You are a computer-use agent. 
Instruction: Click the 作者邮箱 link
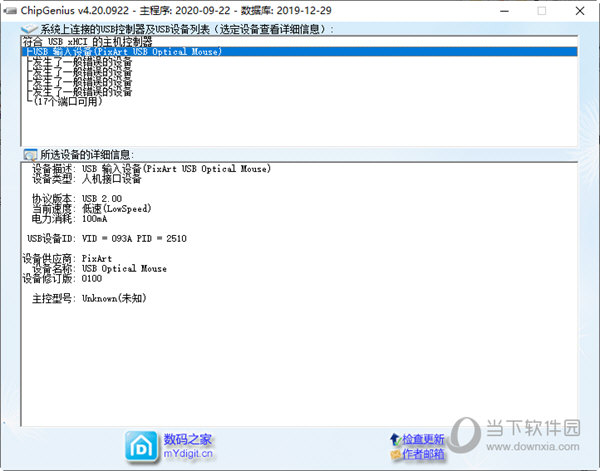coord(423,454)
